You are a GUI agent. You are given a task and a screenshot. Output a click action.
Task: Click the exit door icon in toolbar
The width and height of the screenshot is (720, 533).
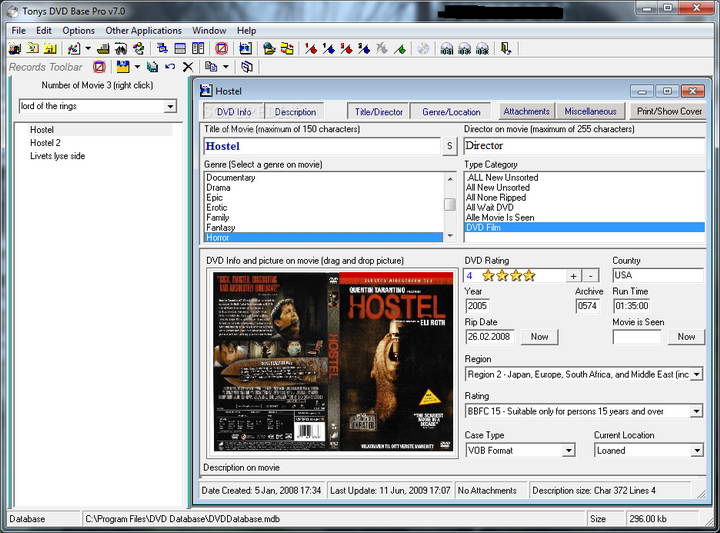(x=506, y=48)
